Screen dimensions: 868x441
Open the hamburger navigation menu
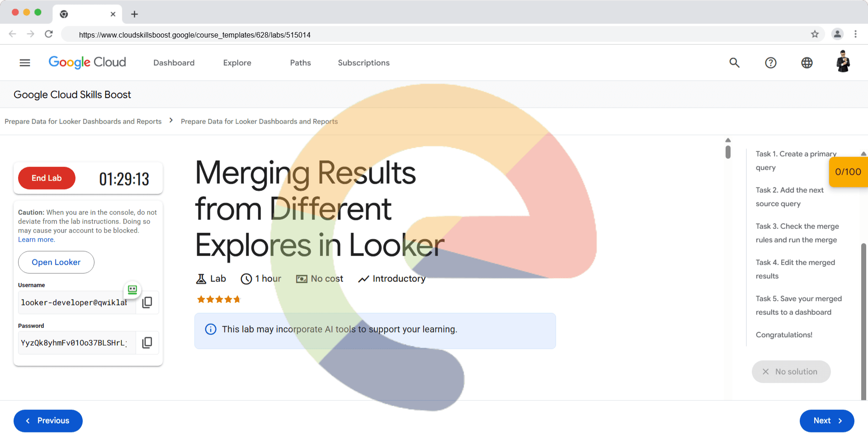coord(25,63)
